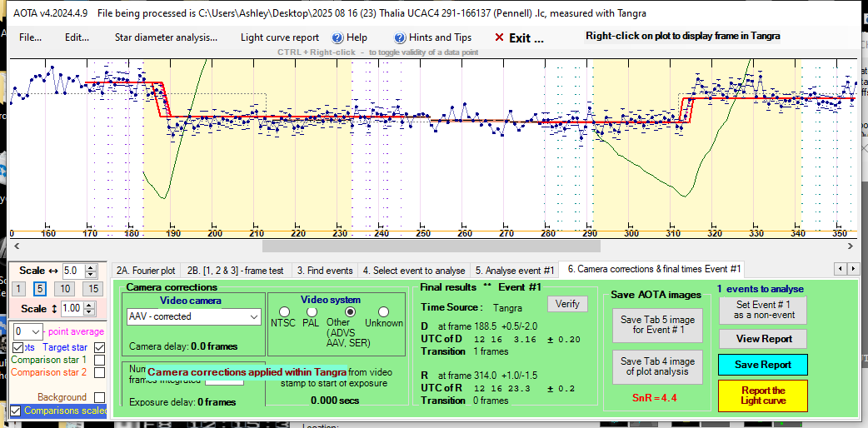The width and height of the screenshot is (868, 428).
Task: Enable the Comparison star 1 checkbox
Action: 100,360
